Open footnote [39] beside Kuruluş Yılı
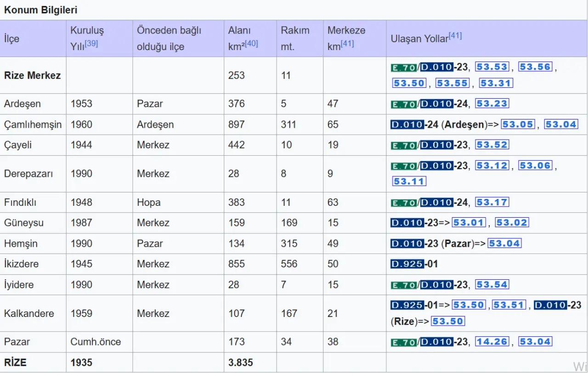Image resolution: width=588 pixels, height=373 pixels. coord(91,44)
